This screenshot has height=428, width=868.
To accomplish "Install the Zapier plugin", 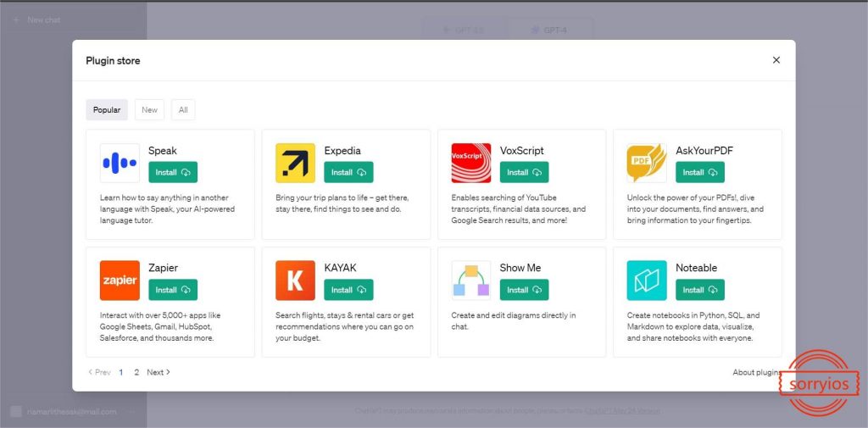I will pyautogui.click(x=173, y=290).
